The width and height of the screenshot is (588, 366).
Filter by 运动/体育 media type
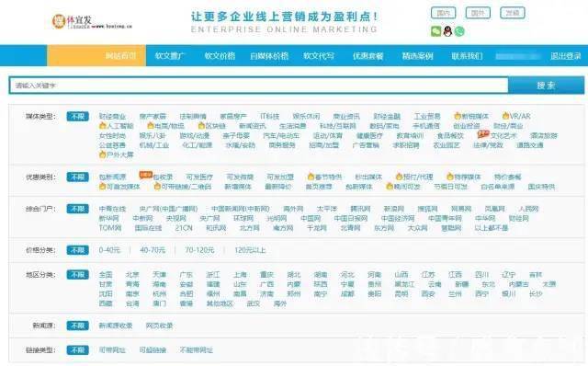tap(328, 135)
